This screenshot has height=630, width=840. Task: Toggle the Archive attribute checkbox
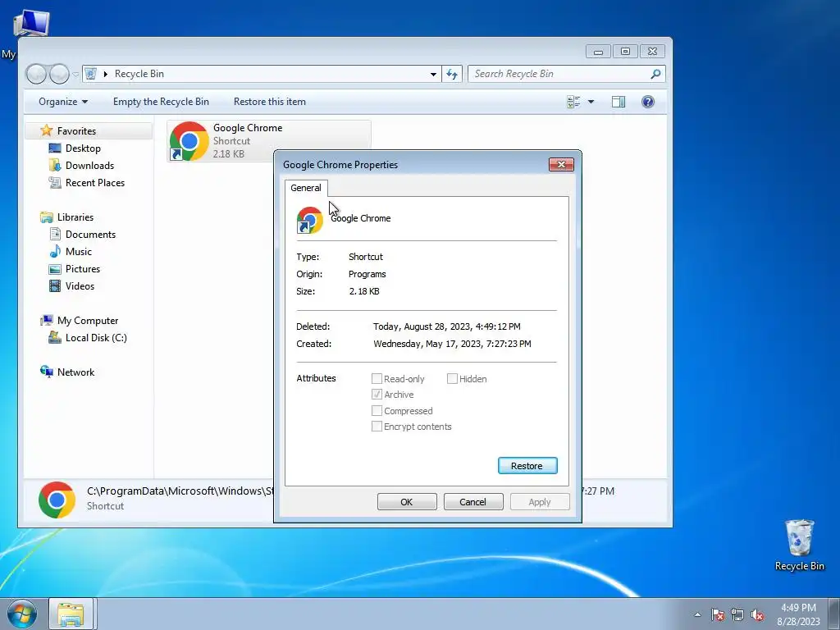pos(377,395)
